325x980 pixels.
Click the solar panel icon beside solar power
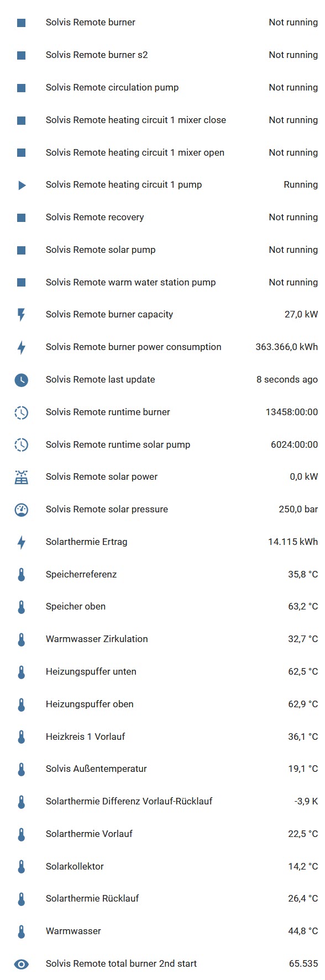[21, 477]
